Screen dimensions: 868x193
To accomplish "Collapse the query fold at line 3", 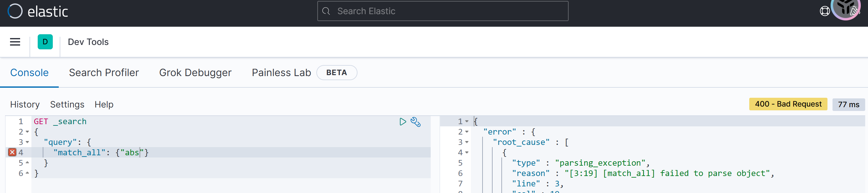I will pyautogui.click(x=27, y=142).
